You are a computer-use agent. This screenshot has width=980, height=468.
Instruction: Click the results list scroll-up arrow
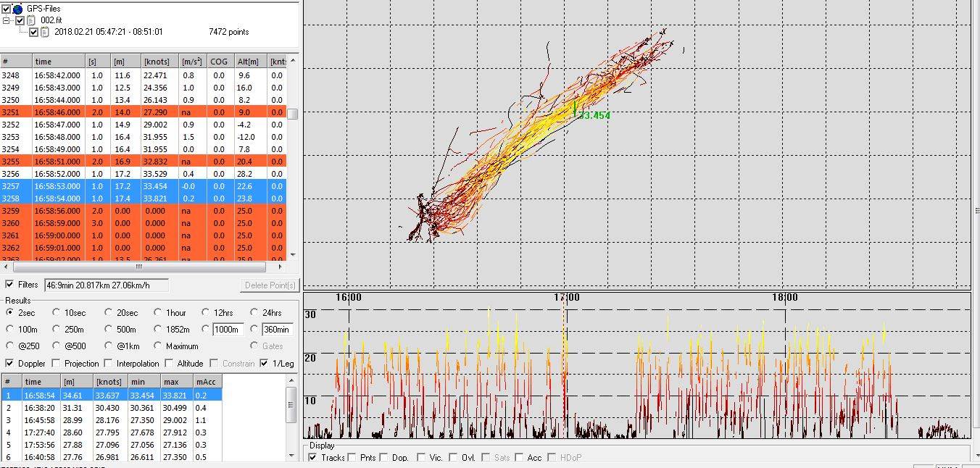pos(292,381)
